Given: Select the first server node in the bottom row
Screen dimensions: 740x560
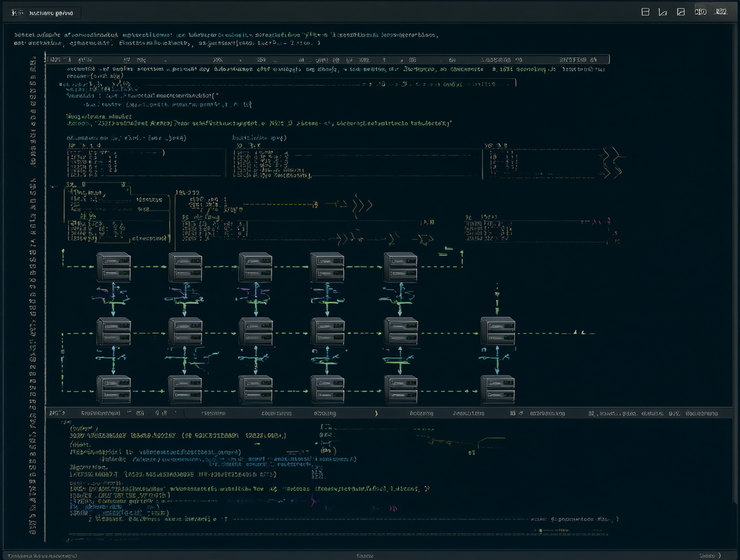Looking at the screenshot, I should pos(113,389).
